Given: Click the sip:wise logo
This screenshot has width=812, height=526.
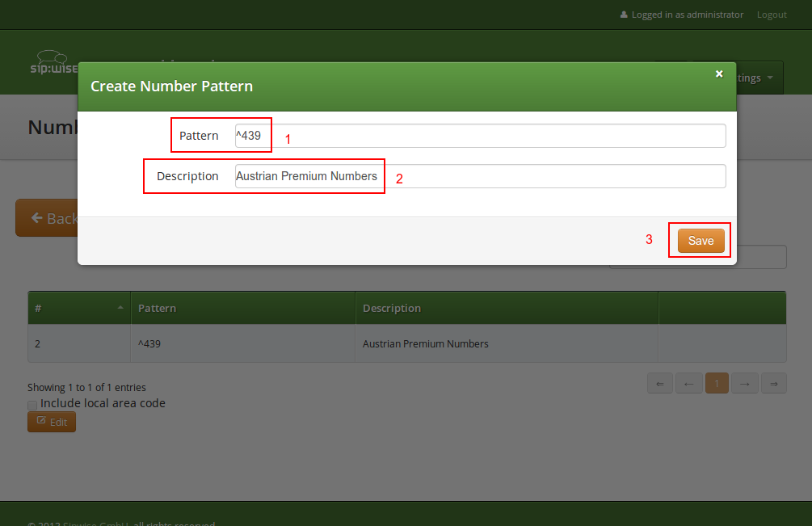Looking at the screenshot, I should pyautogui.click(x=53, y=63).
